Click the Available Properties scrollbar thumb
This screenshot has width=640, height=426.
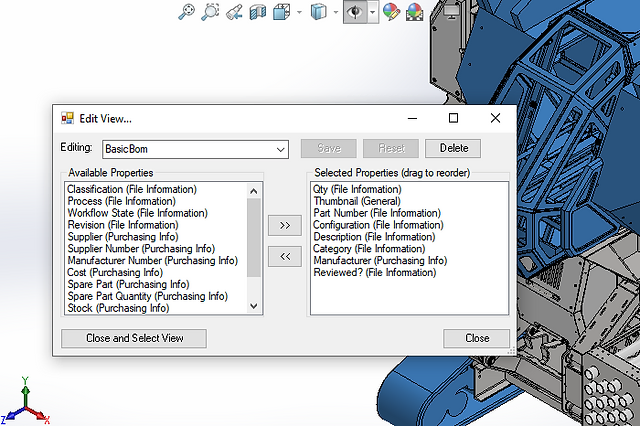click(x=253, y=237)
